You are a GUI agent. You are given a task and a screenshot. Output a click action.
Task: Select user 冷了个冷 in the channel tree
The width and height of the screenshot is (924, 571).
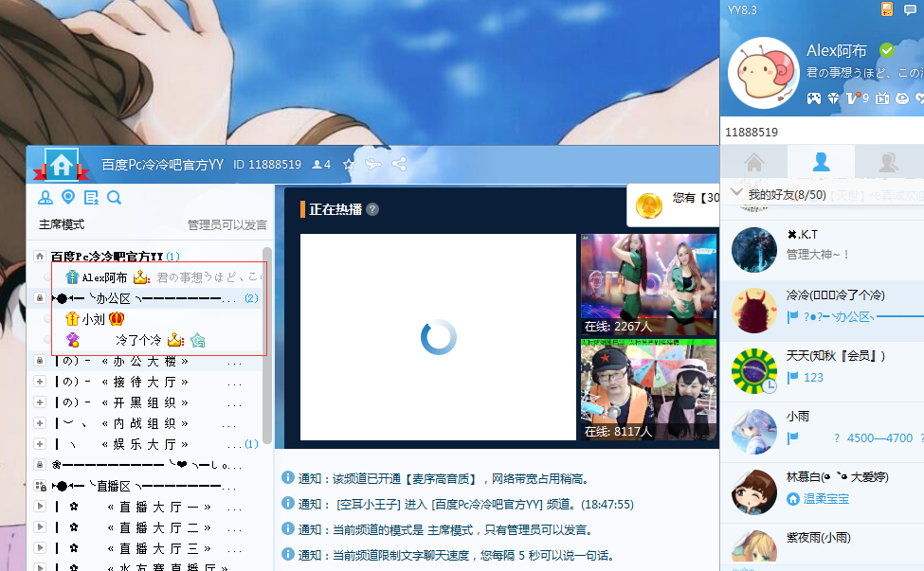coord(138,340)
